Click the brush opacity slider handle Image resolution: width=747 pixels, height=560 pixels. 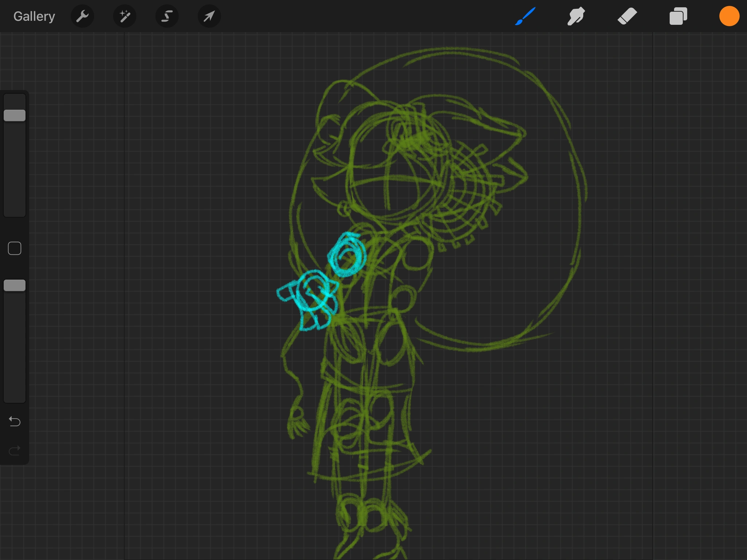15,285
